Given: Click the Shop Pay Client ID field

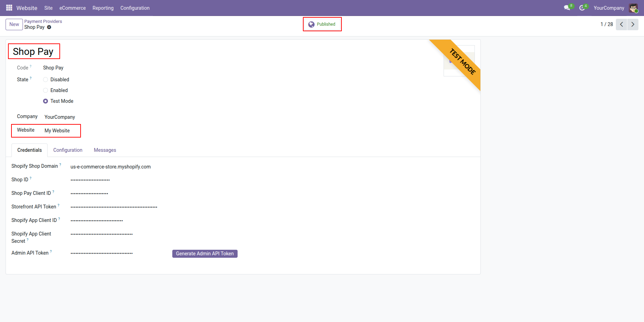Looking at the screenshot, I should tap(89, 193).
